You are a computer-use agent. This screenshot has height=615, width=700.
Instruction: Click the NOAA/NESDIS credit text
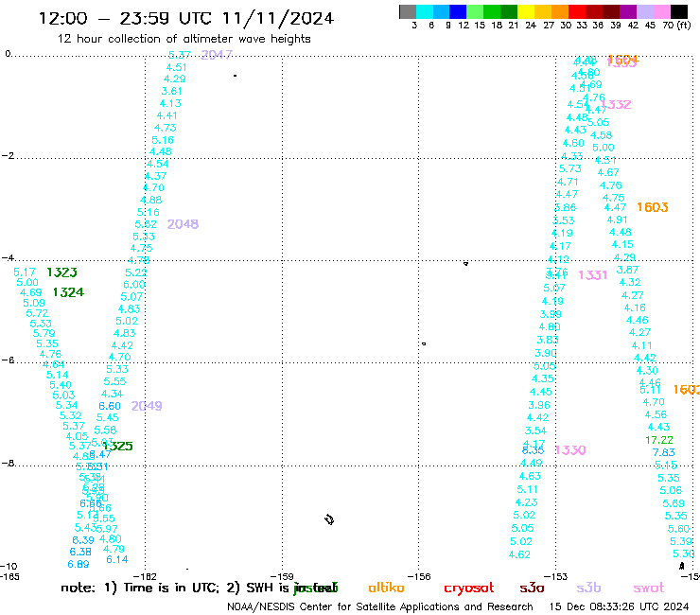(380, 606)
